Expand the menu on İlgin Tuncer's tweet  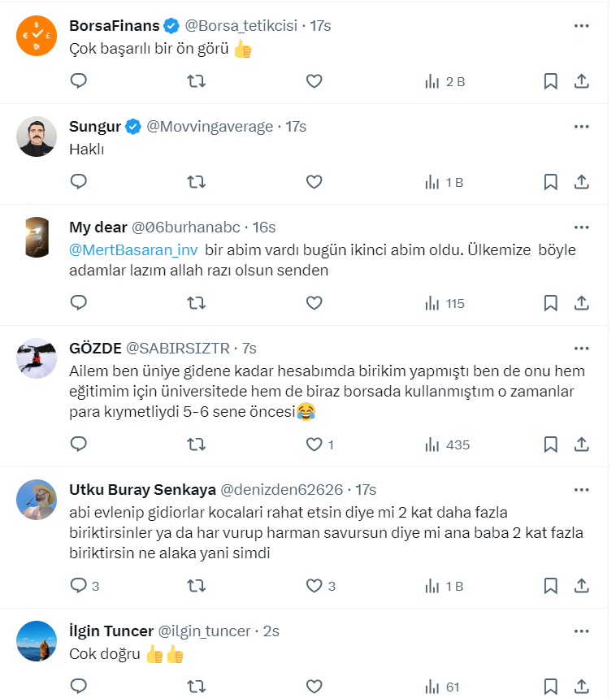tap(582, 631)
